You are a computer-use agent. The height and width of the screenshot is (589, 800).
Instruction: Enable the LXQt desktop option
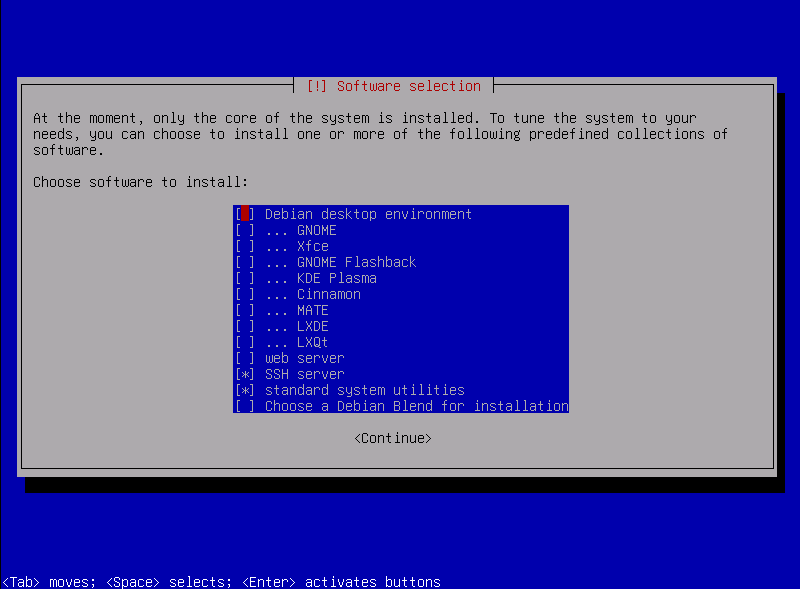(245, 342)
